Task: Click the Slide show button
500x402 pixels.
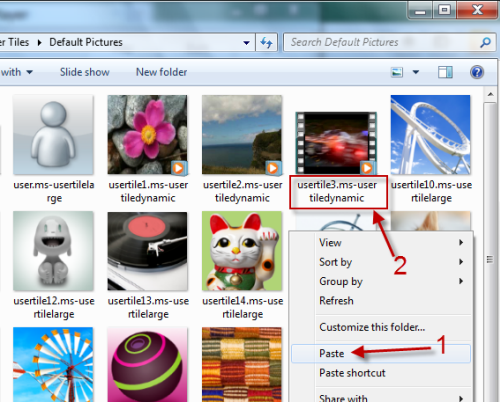Action: click(x=85, y=72)
